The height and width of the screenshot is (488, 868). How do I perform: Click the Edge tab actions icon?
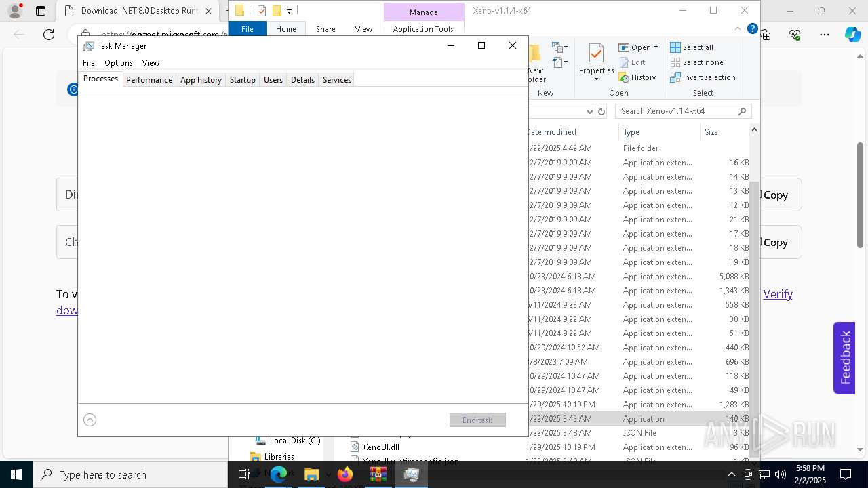[x=41, y=11]
